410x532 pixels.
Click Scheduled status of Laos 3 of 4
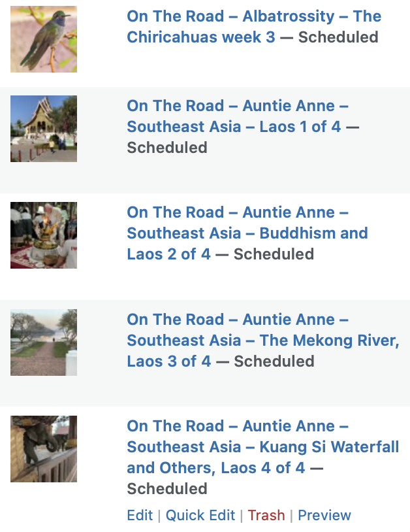click(274, 361)
